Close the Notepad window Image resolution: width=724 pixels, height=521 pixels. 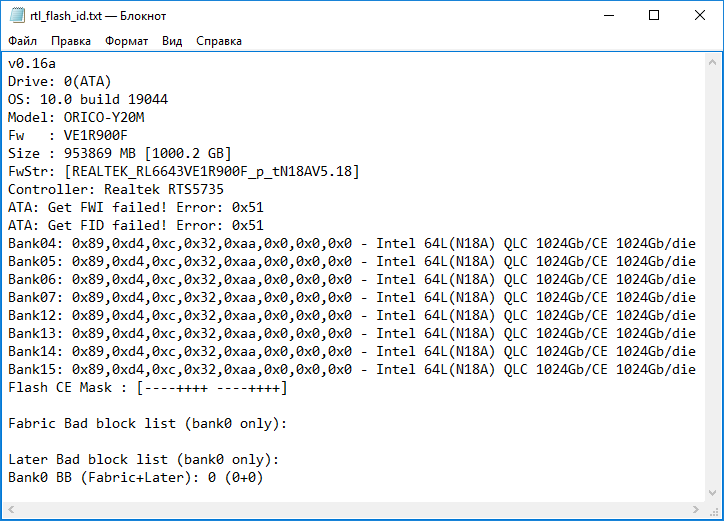[x=700, y=15]
